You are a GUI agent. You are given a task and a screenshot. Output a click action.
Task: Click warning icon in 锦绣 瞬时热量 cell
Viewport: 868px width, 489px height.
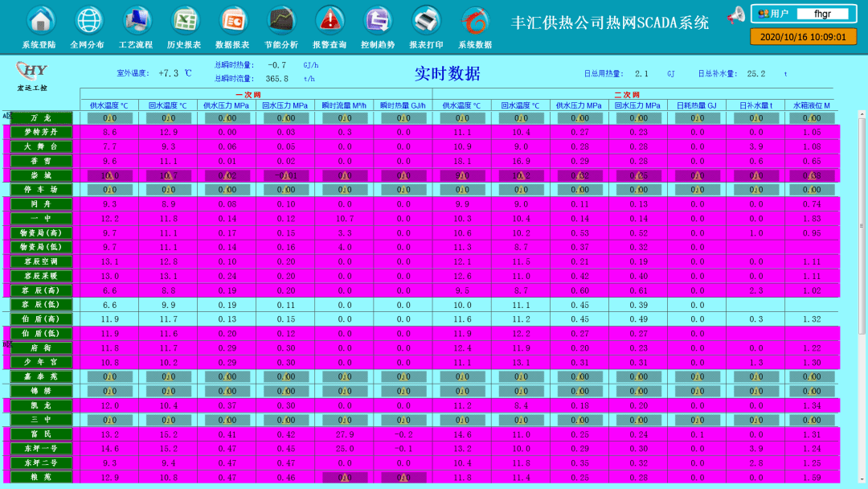point(403,391)
